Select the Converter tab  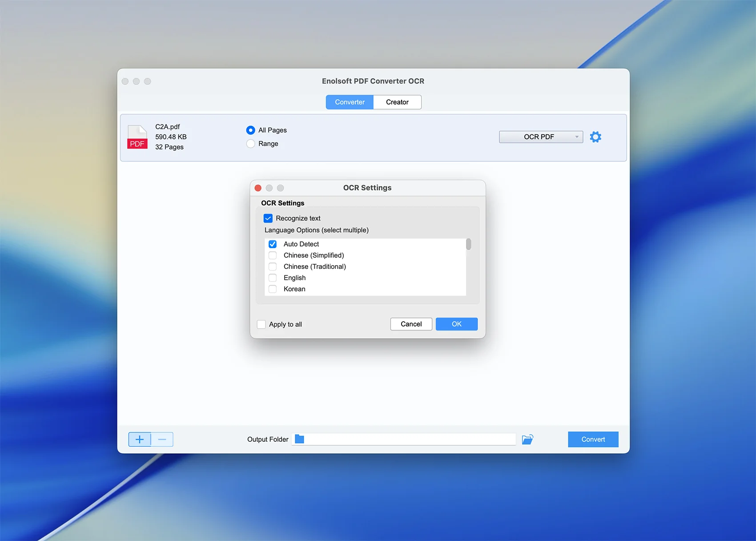pos(350,102)
